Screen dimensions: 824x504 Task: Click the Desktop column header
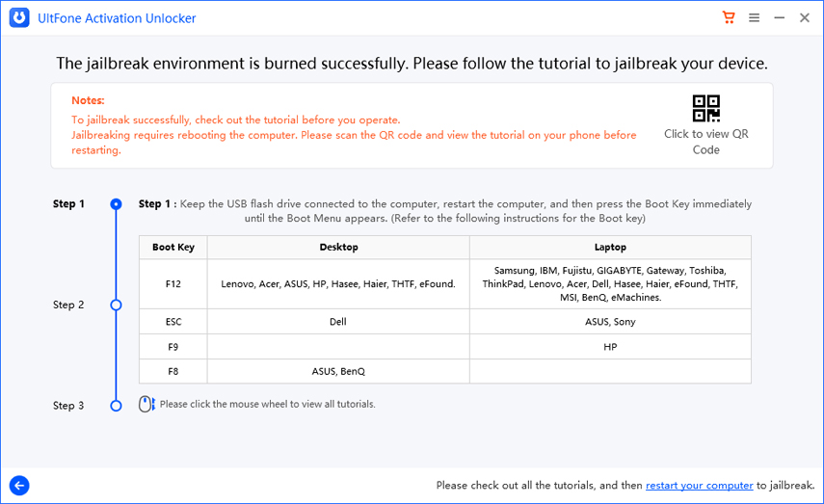(338, 248)
